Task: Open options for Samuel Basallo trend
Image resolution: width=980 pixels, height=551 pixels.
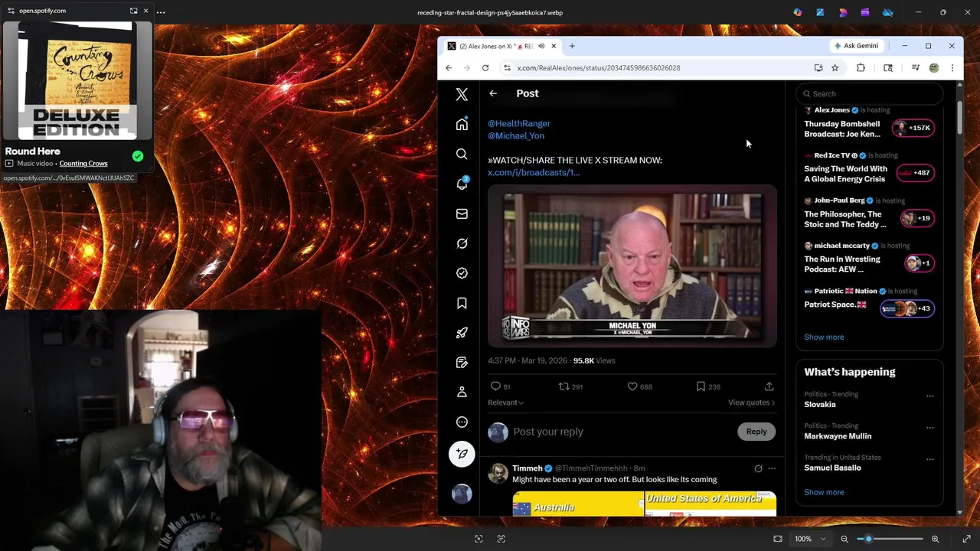Action: [x=929, y=459]
